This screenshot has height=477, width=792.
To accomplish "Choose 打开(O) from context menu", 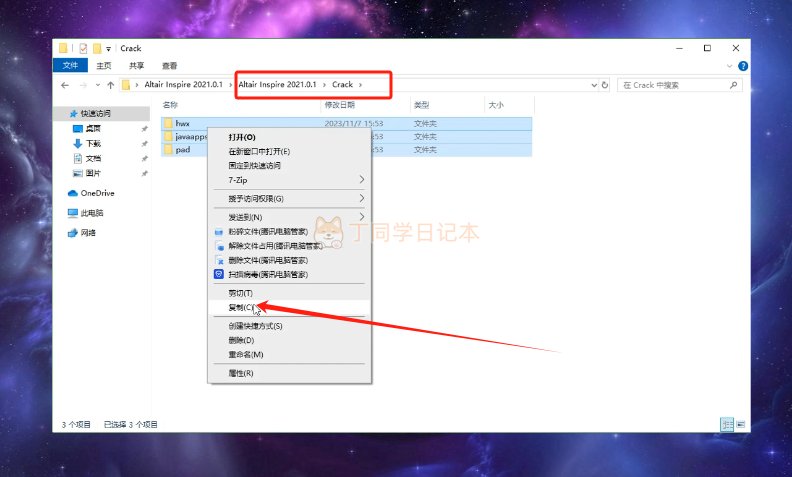I will click(289, 137).
